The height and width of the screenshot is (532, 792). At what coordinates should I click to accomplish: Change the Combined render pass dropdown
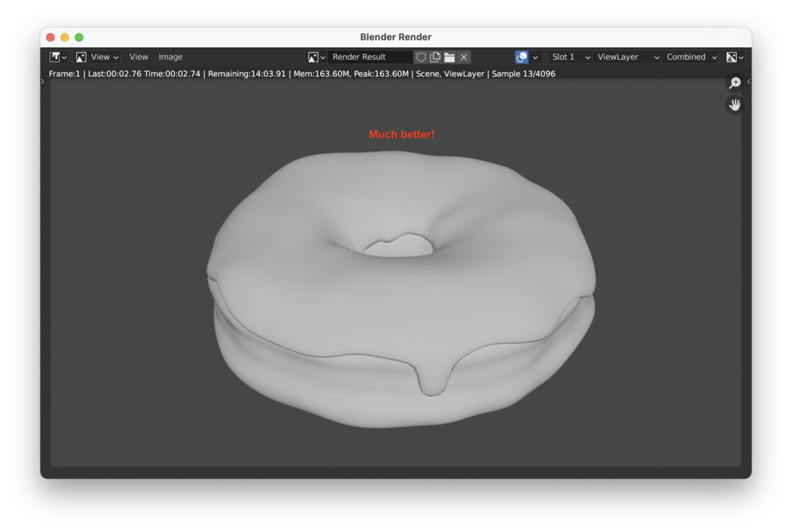tap(691, 57)
